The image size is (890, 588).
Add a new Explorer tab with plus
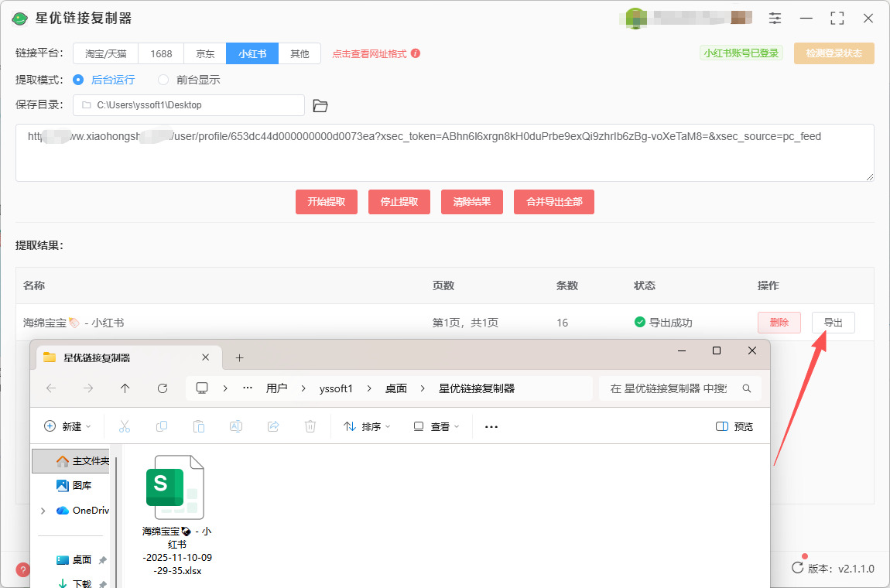[x=240, y=357]
